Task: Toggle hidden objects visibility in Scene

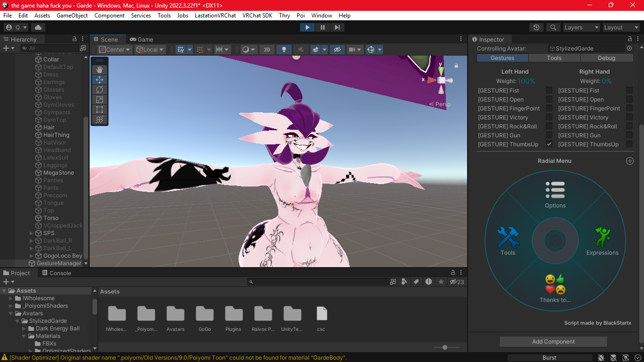Action: pos(337,50)
